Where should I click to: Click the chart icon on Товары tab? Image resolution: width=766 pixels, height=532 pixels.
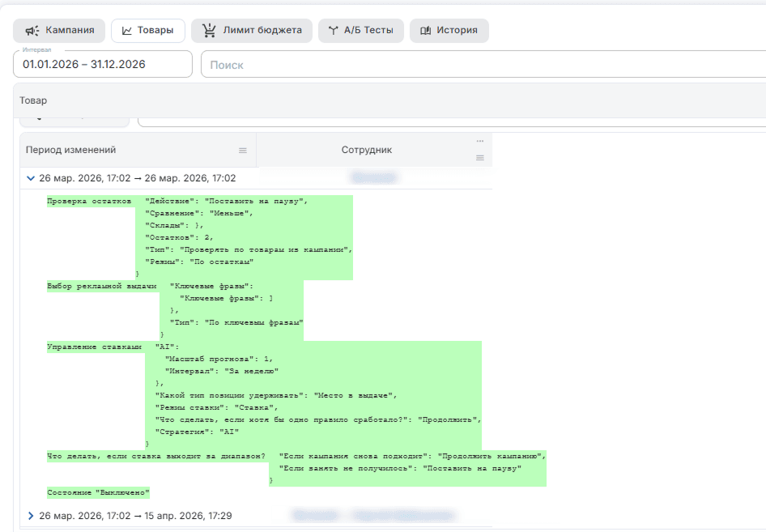tap(126, 31)
